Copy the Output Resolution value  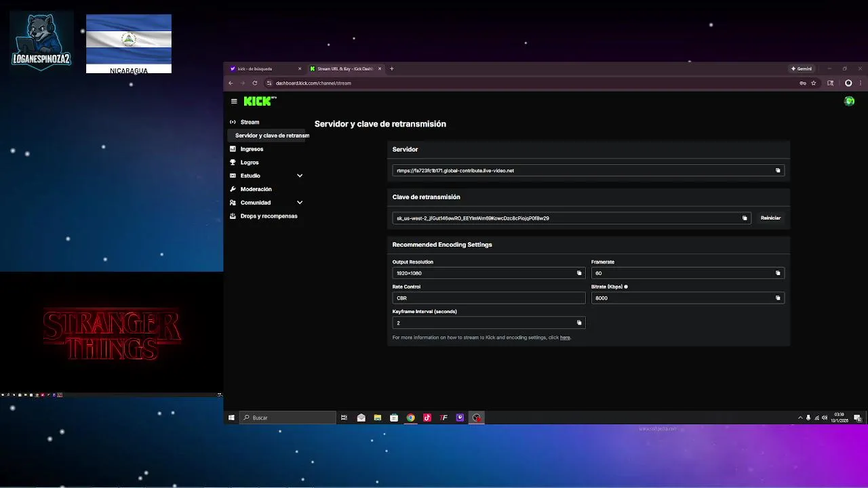click(579, 273)
